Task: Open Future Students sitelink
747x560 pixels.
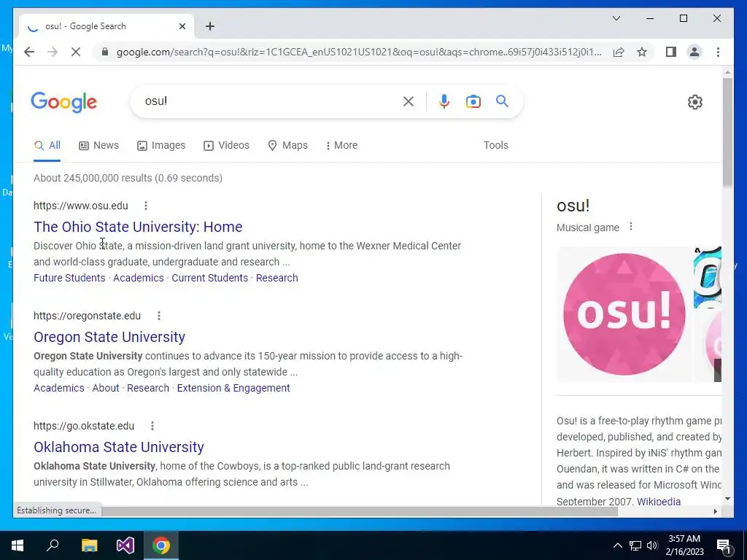Action: [x=69, y=278]
